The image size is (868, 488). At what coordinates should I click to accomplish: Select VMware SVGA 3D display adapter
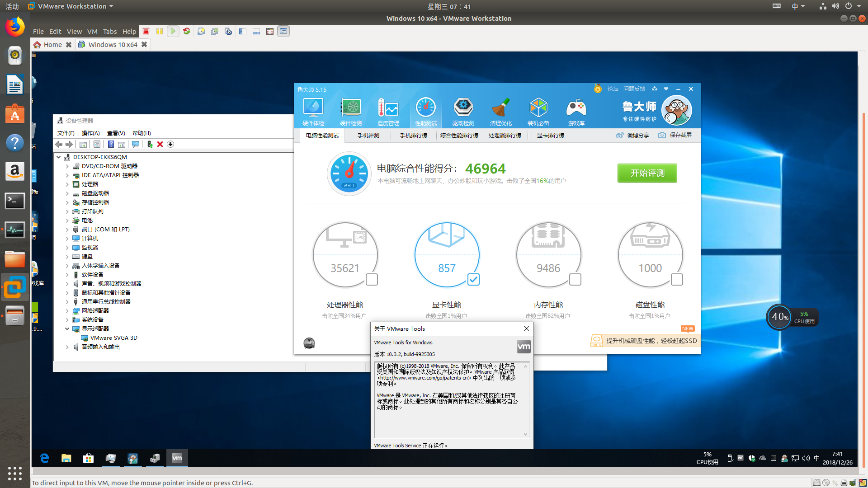pos(113,338)
